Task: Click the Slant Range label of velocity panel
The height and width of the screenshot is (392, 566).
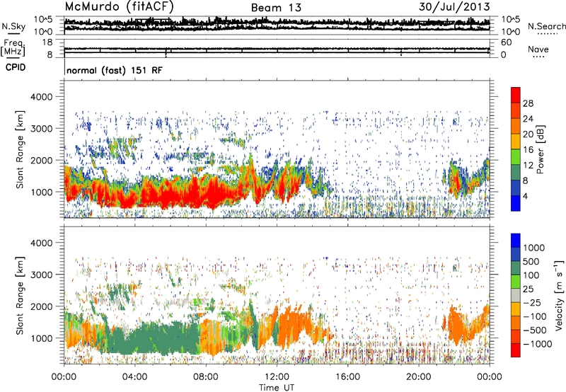Action: point(20,295)
